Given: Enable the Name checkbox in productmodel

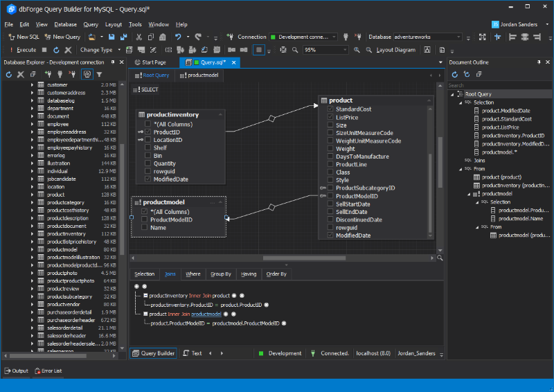Looking at the screenshot, I should tap(144, 227).
